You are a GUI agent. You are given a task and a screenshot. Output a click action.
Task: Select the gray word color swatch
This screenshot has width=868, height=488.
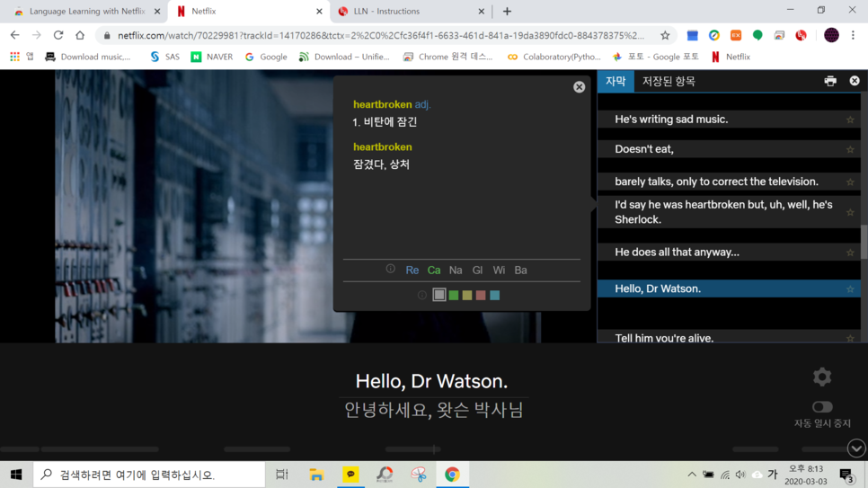(439, 296)
